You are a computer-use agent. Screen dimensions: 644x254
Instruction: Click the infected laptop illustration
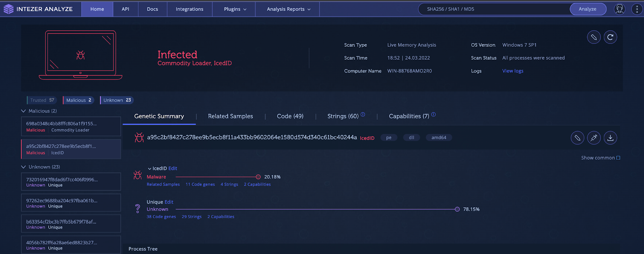[x=80, y=55]
